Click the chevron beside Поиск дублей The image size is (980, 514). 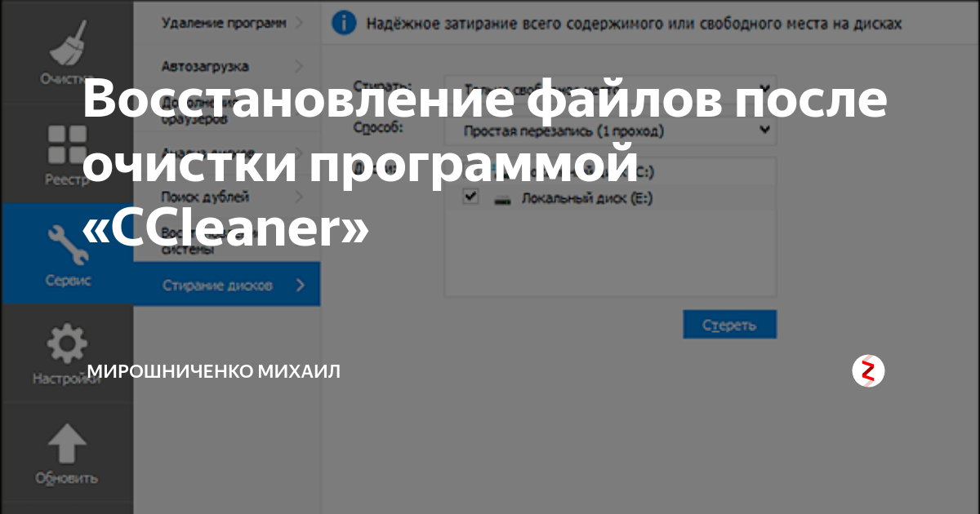coord(300,197)
